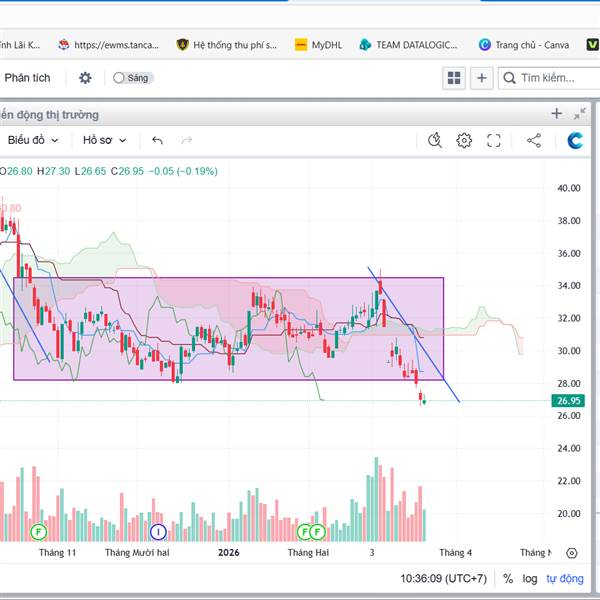
Task: Click the blue C logo button
Action: [575, 140]
